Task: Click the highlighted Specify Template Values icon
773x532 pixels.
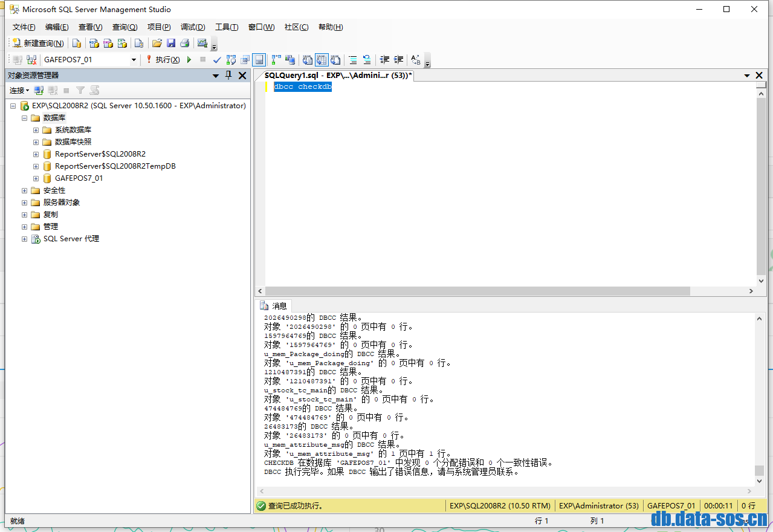Action: pos(259,60)
